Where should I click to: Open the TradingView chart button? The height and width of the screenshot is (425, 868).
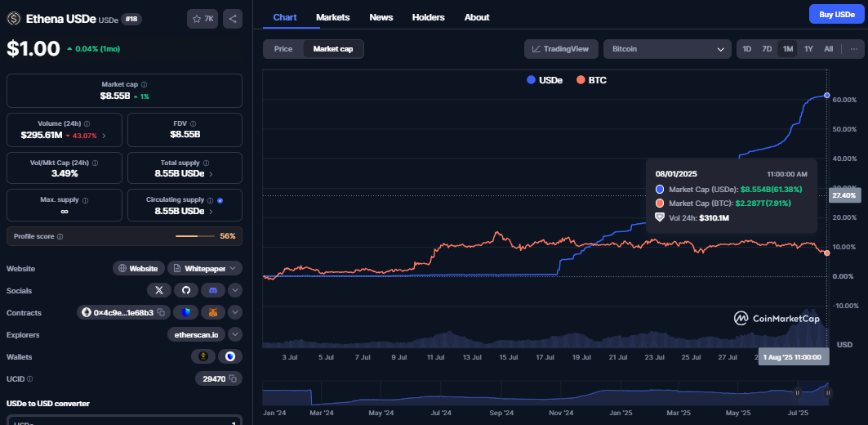tap(561, 49)
